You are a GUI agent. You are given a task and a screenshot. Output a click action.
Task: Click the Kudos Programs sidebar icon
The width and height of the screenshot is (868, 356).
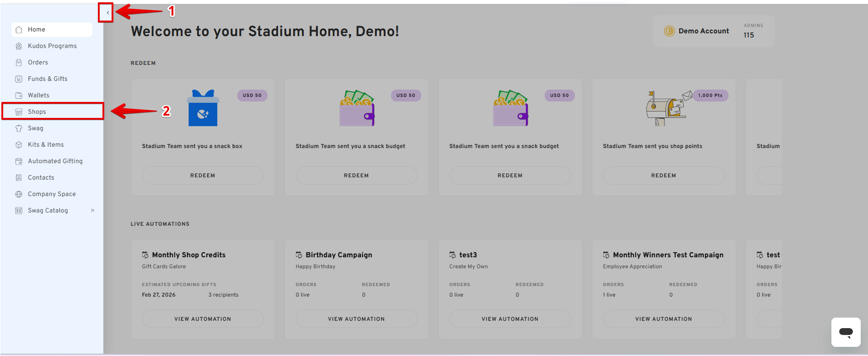19,46
